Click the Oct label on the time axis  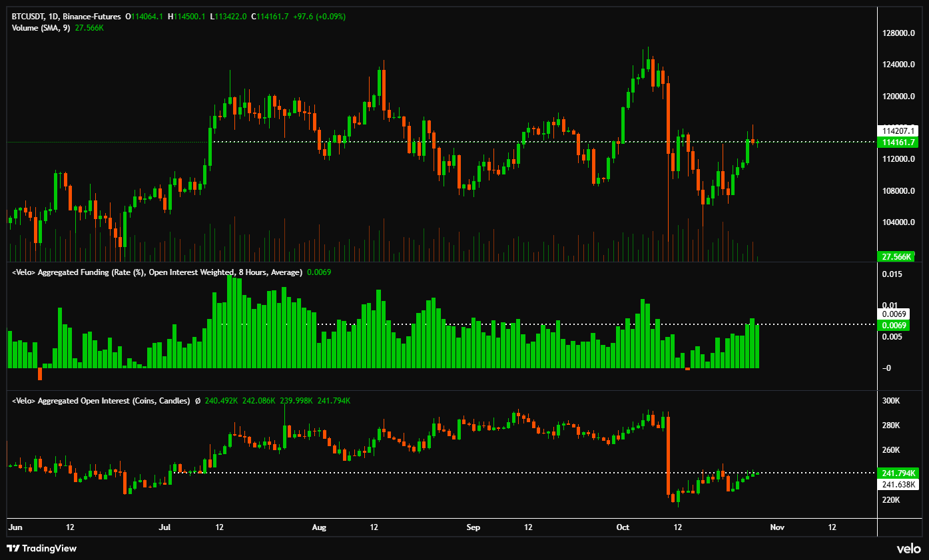click(x=622, y=527)
